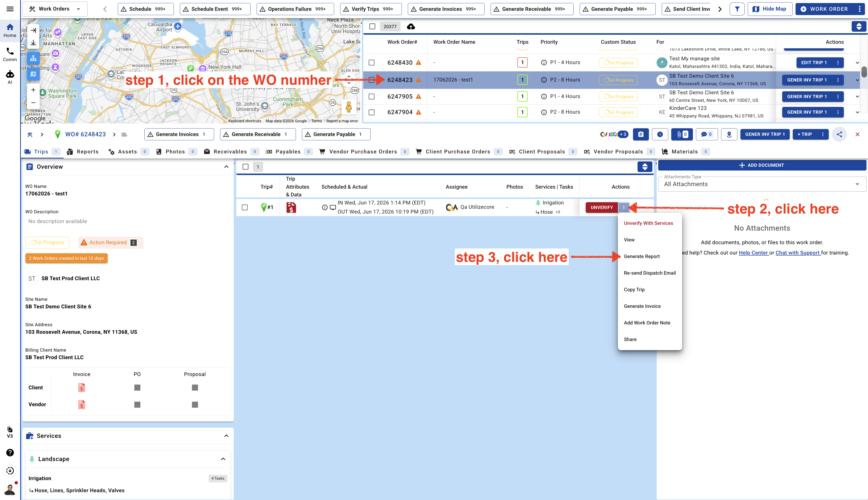Open the AI assistant sidebar icon
This screenshot has height=500, width=868.
[10, 77]
